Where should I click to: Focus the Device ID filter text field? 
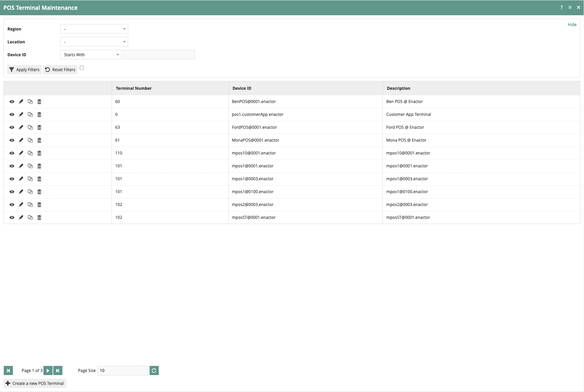point(159,55)
